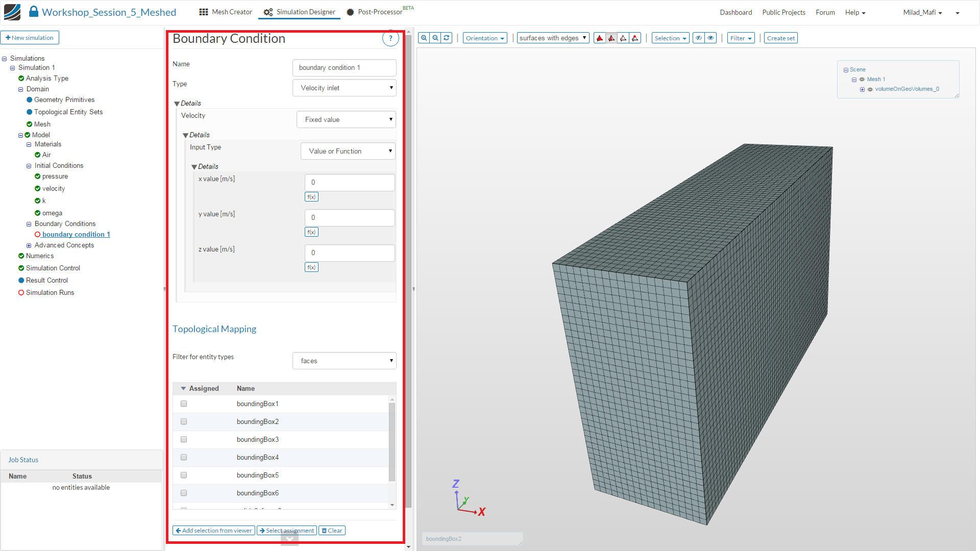Click Add selection from viewer button
Image resolution: width=980 pixels, height=551 pixels.
214,531
